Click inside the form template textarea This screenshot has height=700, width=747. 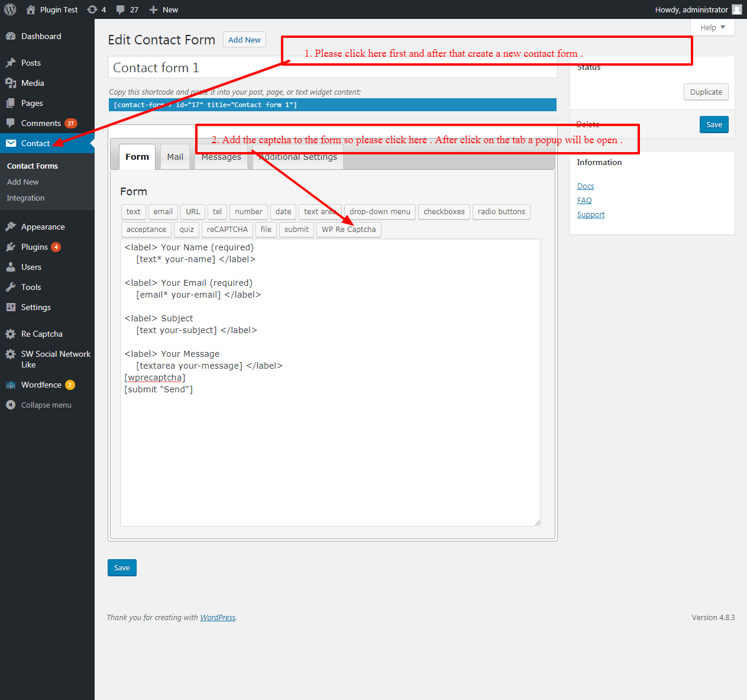330,382
